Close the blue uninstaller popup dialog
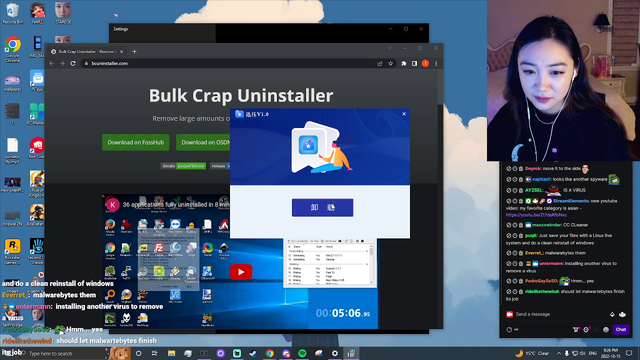Screen dimensions: 640x360 [x=404, y=114]
